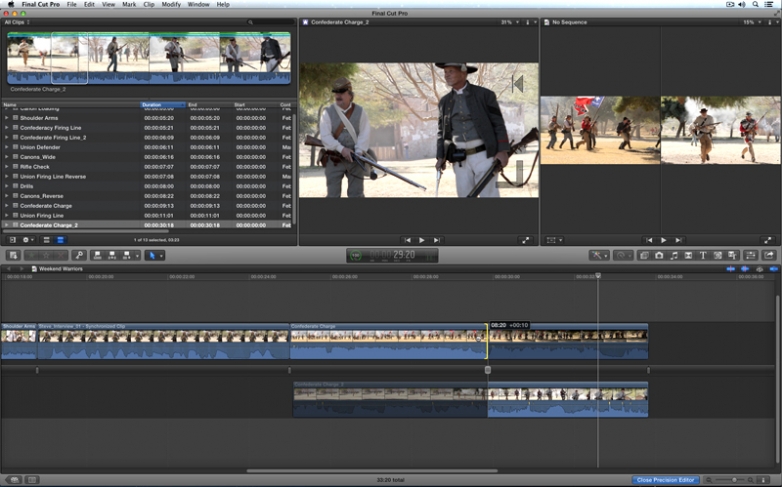Screen dimensions: 782x487
Task: Open the viewer zoom percentage dropdown
Action: [508, 21]
